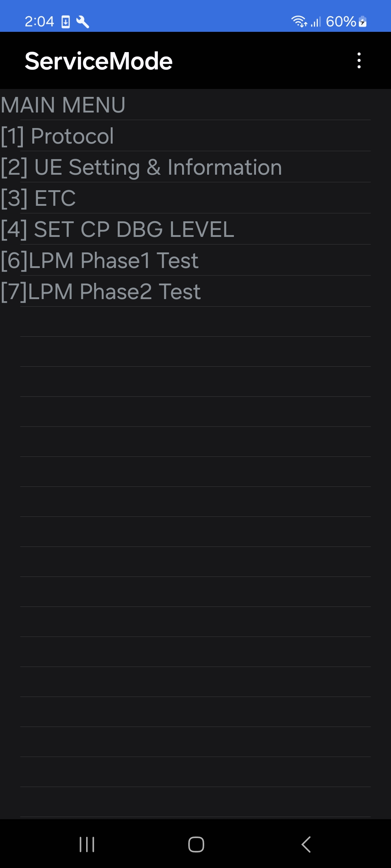Tap the Wi-Fi status icon
Screen dimensions: 391x868
(x=299, y=22)
